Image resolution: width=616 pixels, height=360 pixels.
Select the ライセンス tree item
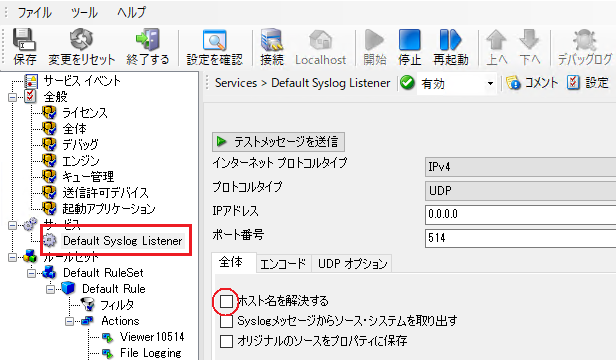[85, 113]
